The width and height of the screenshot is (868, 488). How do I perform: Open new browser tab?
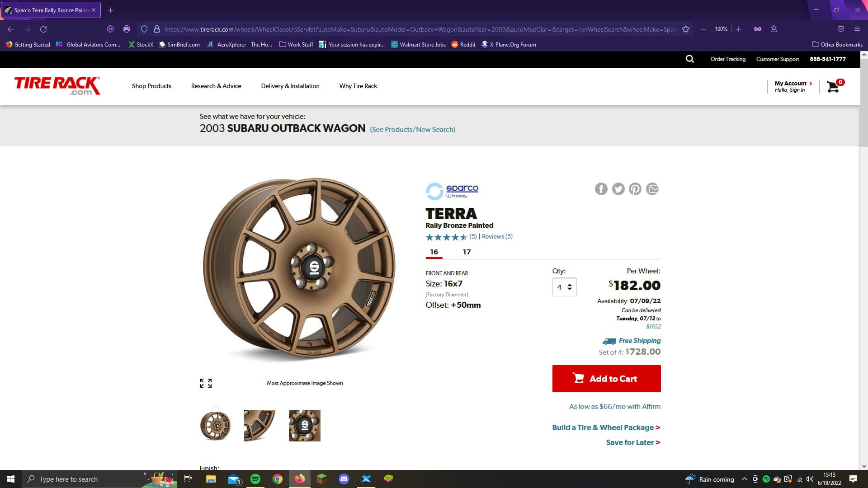click(x=110, y=10)
